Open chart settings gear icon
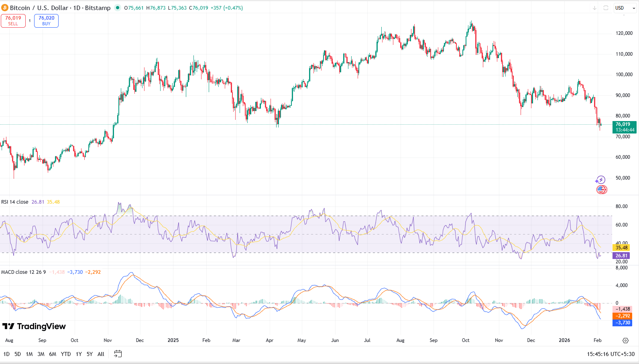The image size is (639, 364). 625,340
